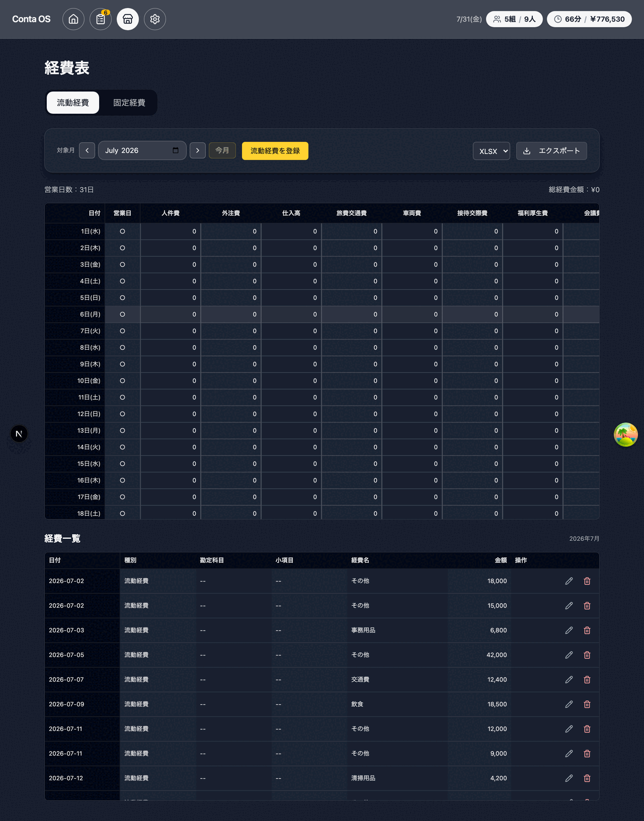Edit the 18,000 expense entry
The image size is (644, 821).
[569, 581]
